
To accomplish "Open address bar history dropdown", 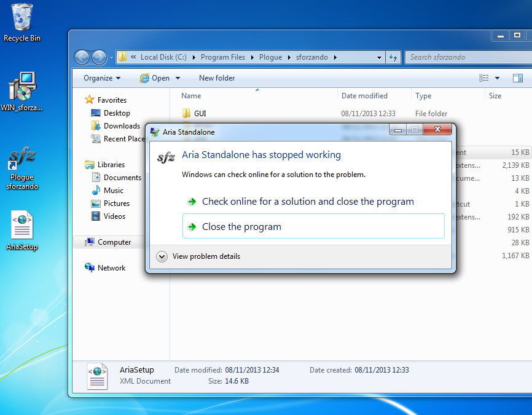I will coord(379,57).
